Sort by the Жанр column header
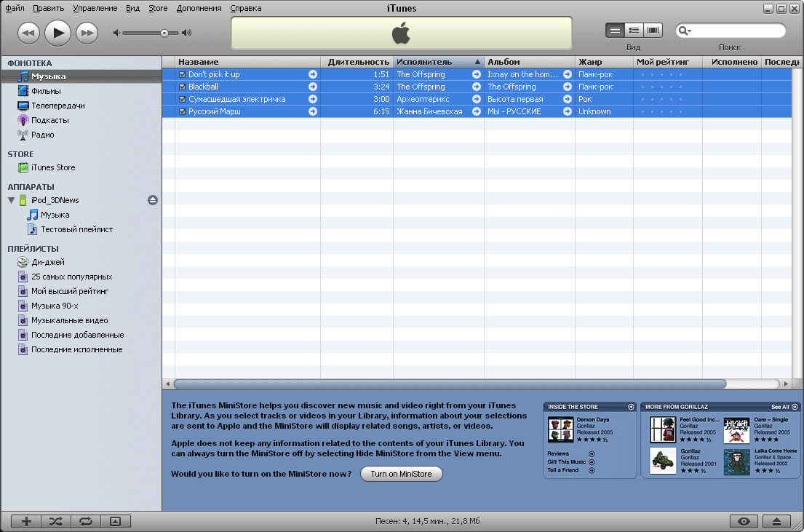Screen dimensions: 804x532 click(x=604, y=62)
